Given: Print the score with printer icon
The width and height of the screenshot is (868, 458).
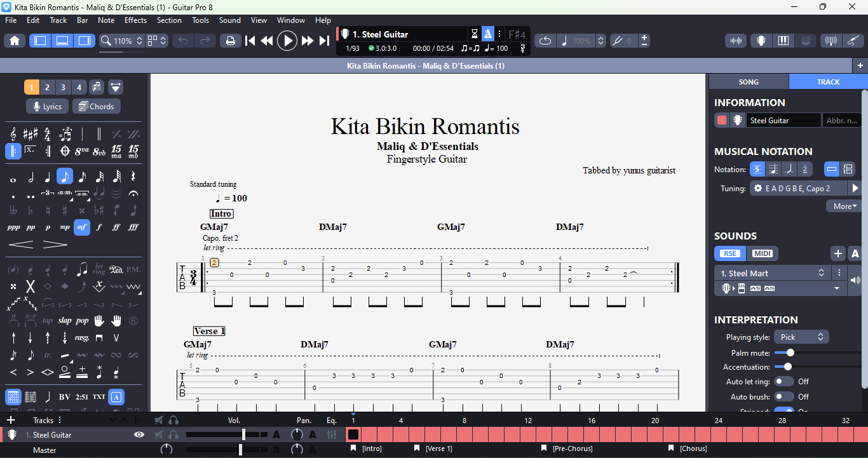Looking at the screenshot, I should pos(230,41).
